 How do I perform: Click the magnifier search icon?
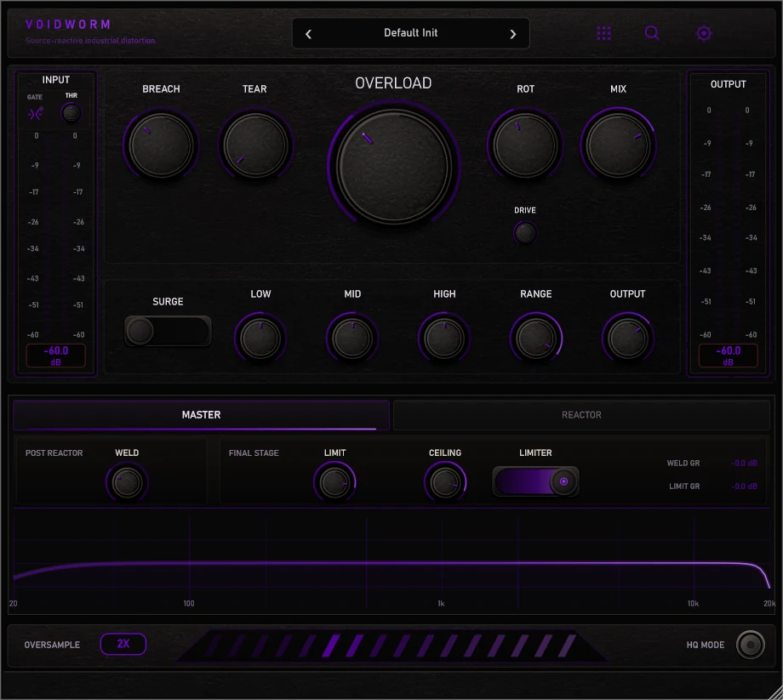(x=652, y=33)
